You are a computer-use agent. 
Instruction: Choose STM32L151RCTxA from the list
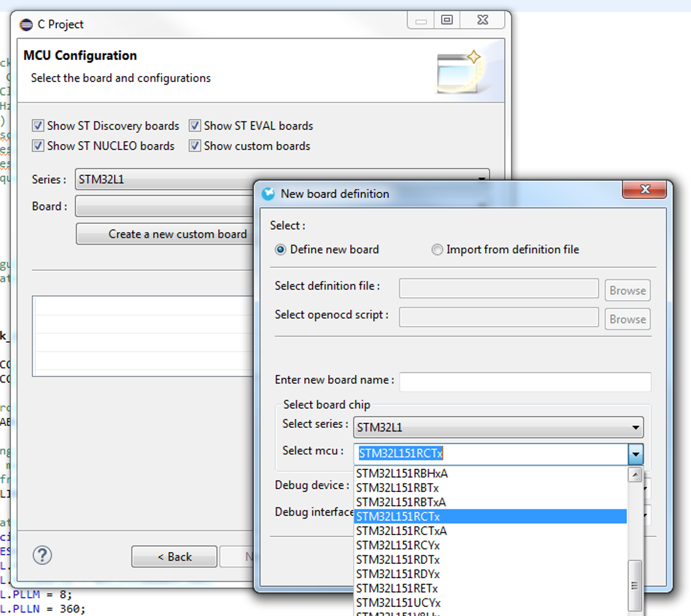pyautogui.click(x=490, y=531)
